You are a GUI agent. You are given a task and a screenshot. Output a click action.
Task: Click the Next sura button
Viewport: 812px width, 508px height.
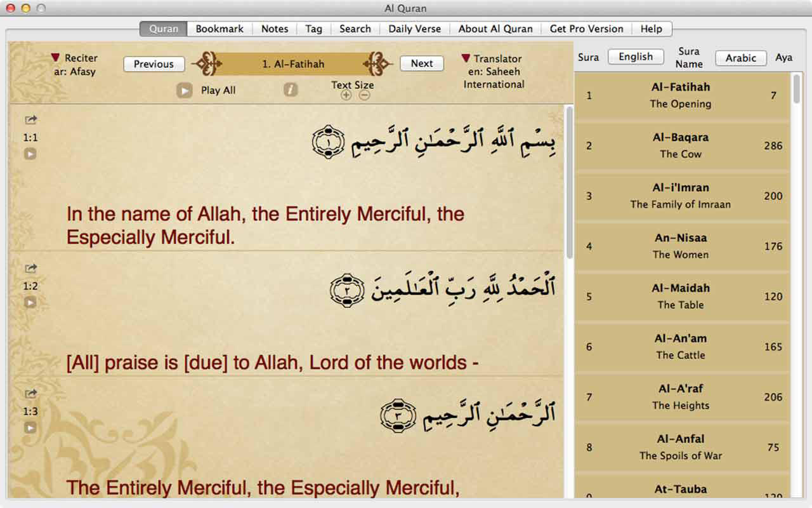click(x=422, y=63)
